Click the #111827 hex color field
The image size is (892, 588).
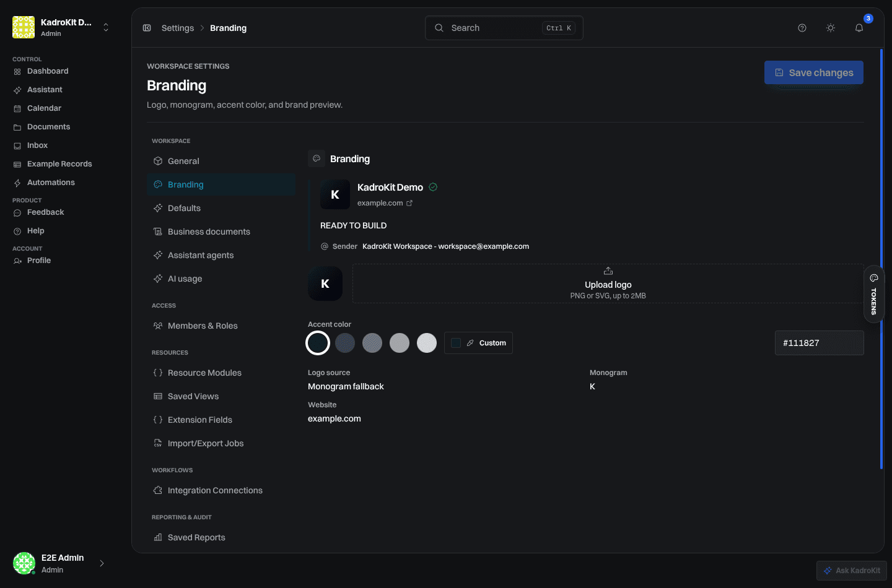tap(820, 343)
